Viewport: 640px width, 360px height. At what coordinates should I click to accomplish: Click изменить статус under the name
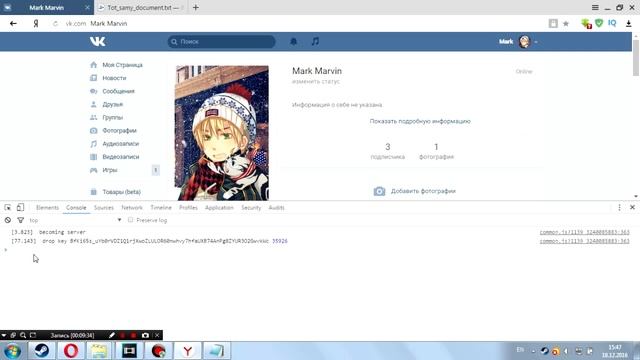pyautogui.click(x=316, y=82)
